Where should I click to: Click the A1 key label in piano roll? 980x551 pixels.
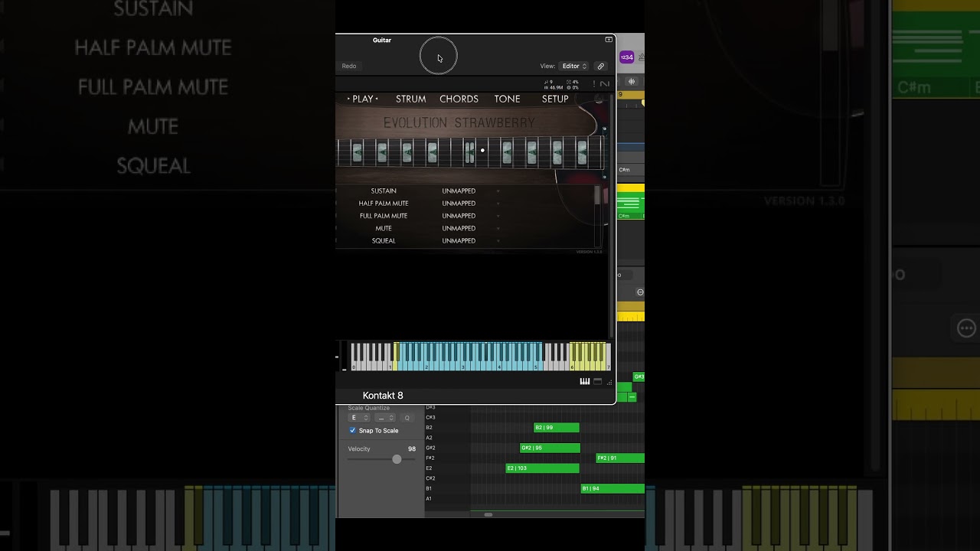[x=429, y=499]
